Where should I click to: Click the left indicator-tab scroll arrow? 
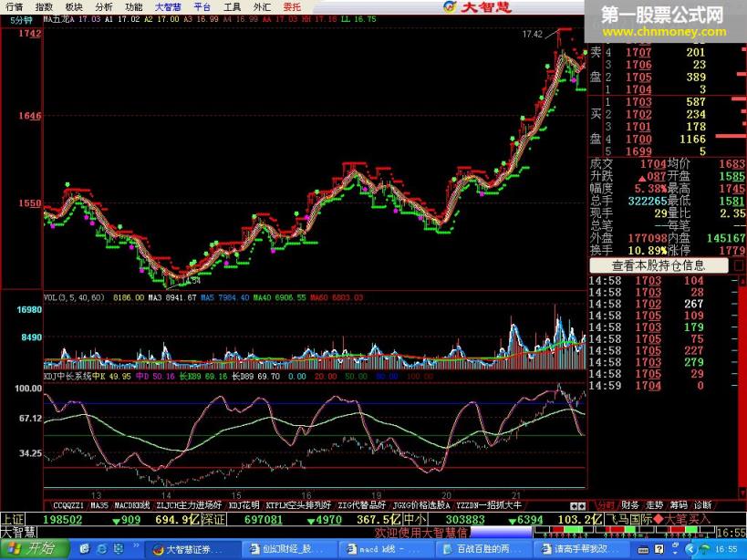click(x=574, y=506)
